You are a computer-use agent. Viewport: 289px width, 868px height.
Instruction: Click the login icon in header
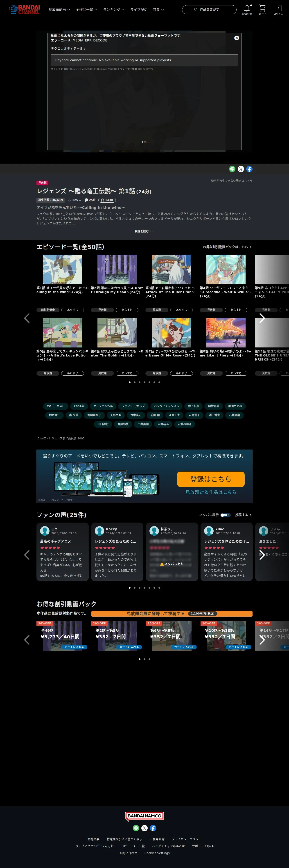coord(278,9)
